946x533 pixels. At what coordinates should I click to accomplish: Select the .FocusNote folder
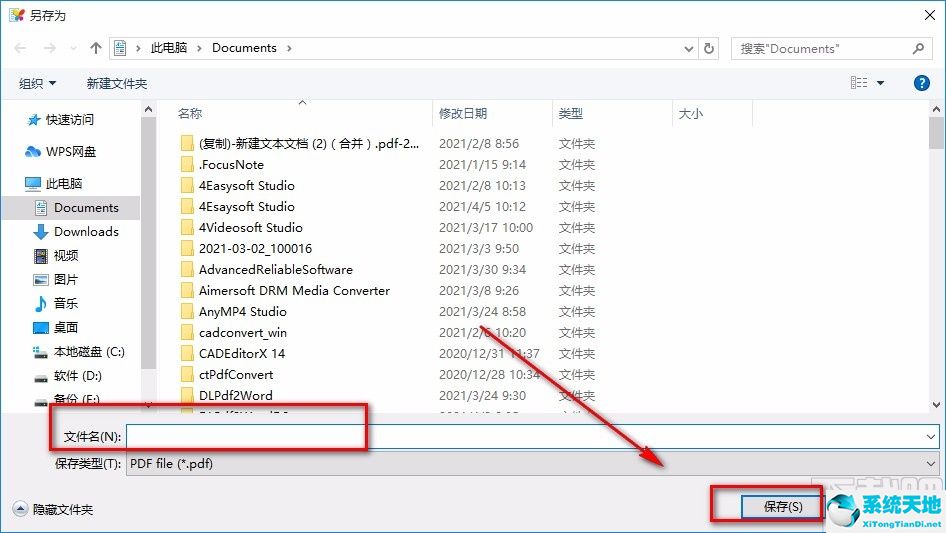(x=232, y=165)
